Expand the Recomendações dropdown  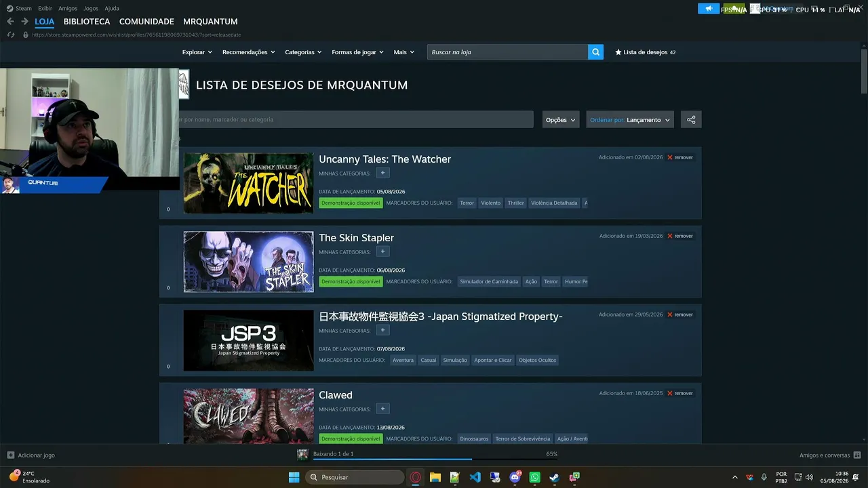coord(248,52)
